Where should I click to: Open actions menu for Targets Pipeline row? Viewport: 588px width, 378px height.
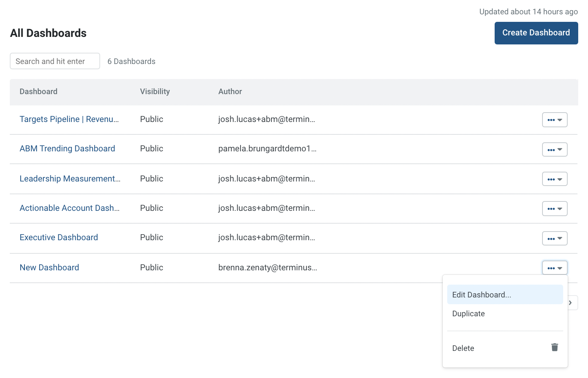pos(554,120)
